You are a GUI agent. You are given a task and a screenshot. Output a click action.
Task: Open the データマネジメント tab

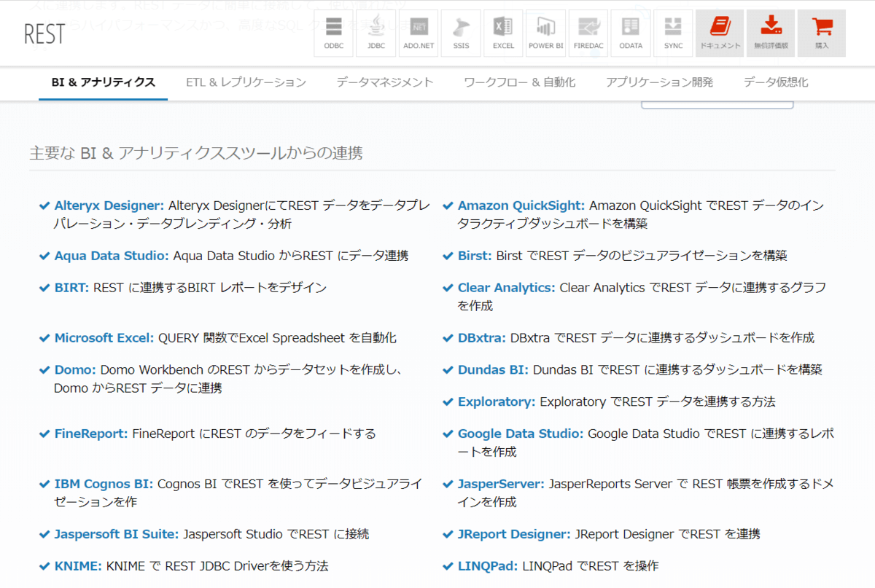385,82
